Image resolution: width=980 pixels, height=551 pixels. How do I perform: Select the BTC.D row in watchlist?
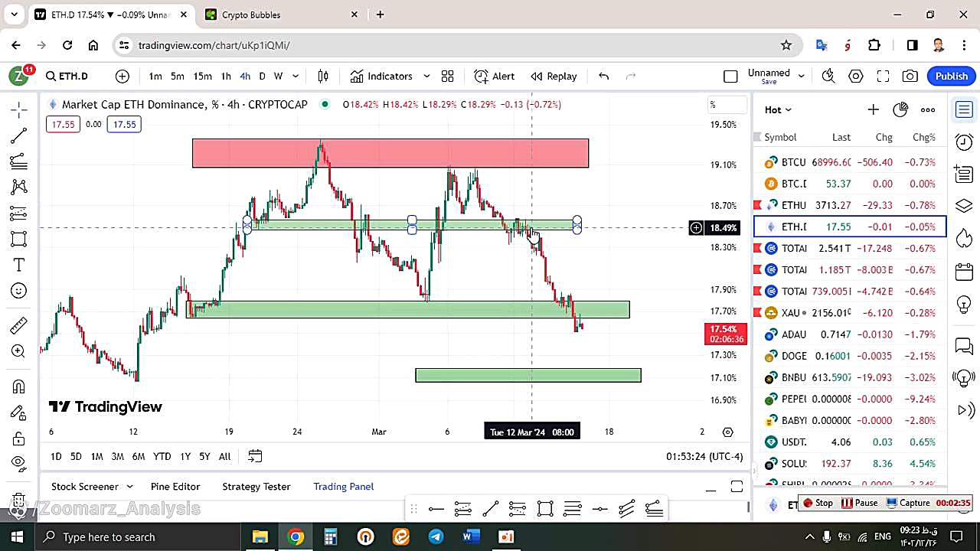pos(850,184)
